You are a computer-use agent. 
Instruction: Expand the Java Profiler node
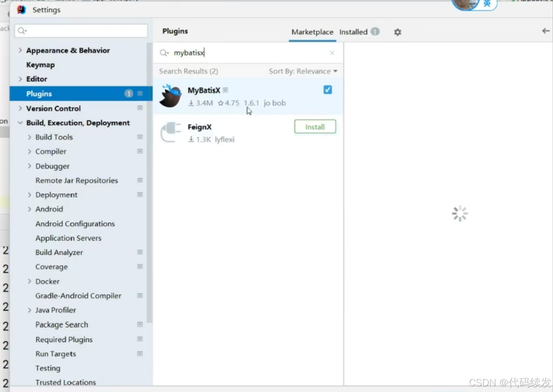30,310
